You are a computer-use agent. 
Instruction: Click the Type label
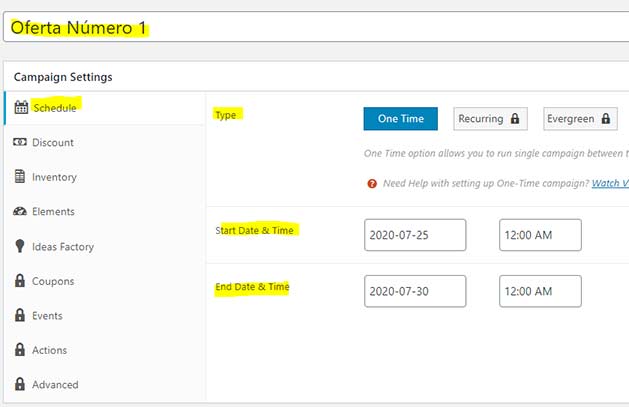point(226,115)
